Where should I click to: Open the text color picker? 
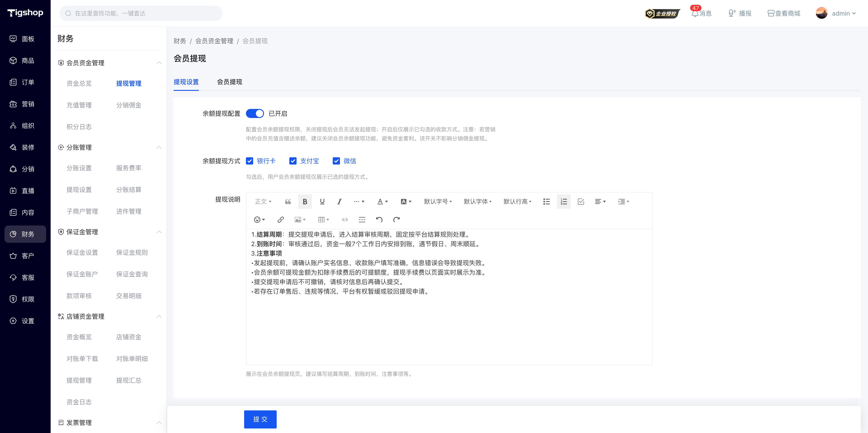382,202
